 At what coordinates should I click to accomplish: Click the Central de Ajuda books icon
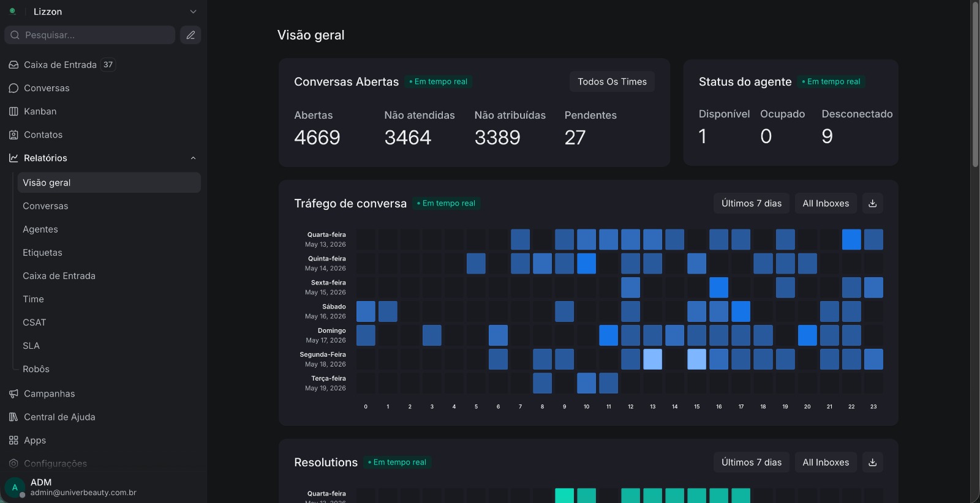tap(13, 417)
